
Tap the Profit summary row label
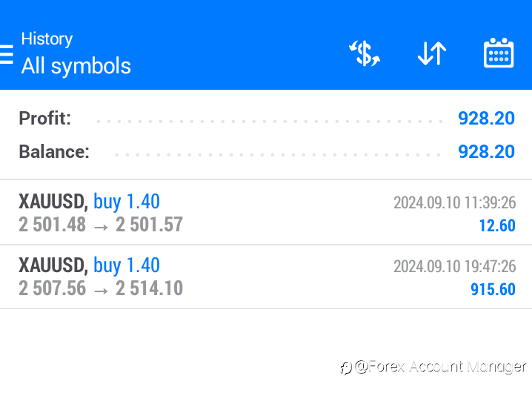45,118
